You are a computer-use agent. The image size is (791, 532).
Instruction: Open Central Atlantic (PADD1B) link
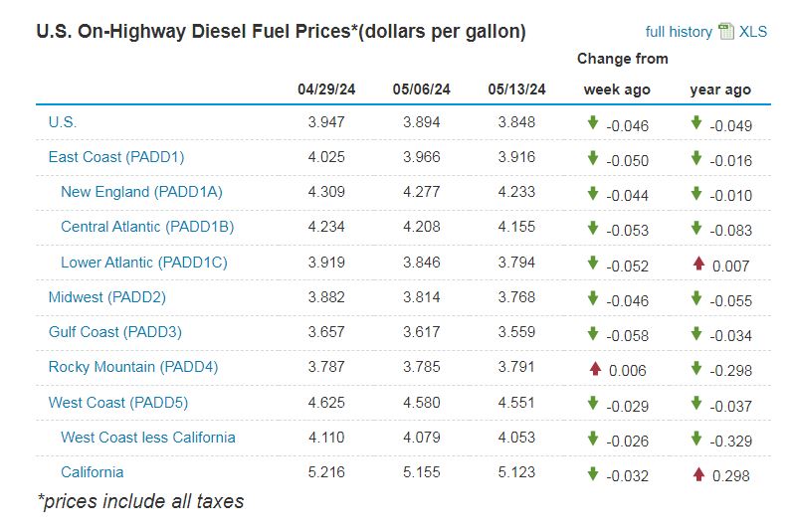(147, 227)
